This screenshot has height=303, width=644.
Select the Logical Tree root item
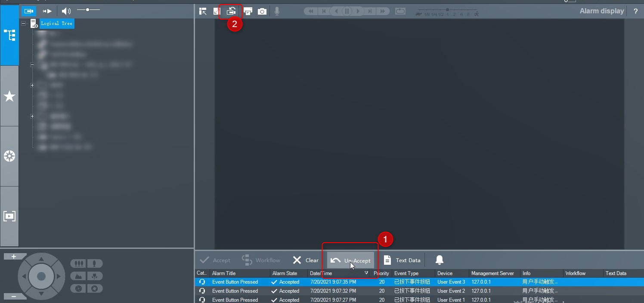pyautogui.click(x=57, y=23)
